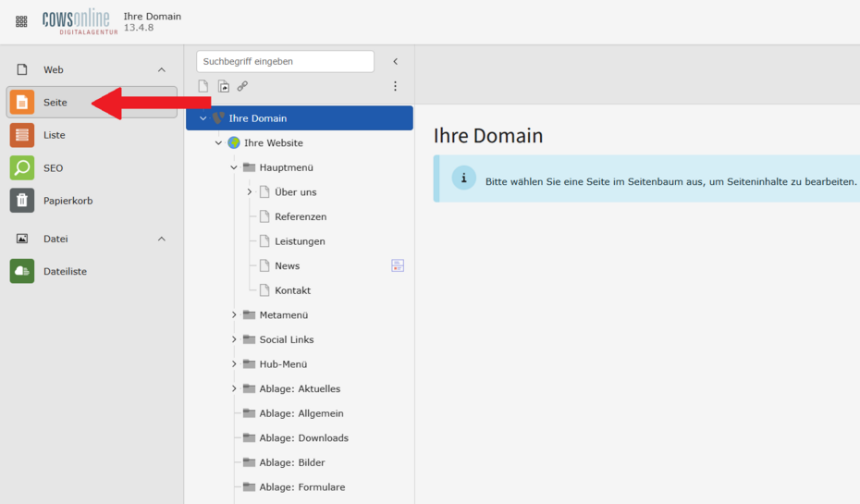Collapse the Hauptmenü folder

coord(234,167)
